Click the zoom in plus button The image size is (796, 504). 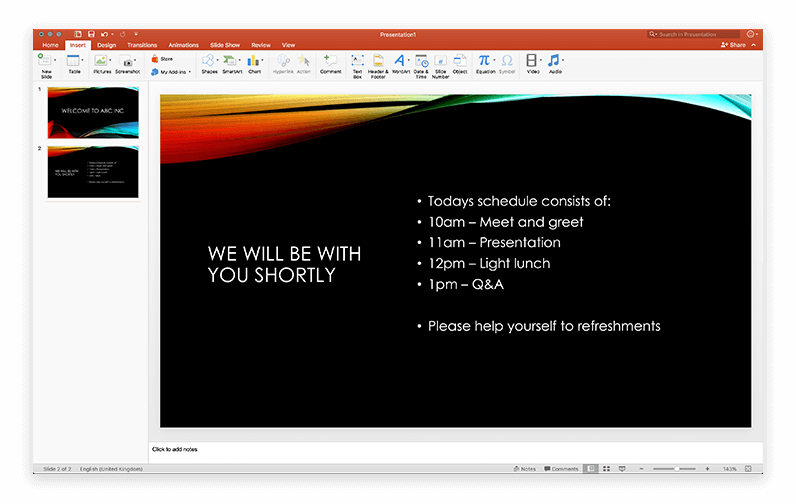(x=707, y=468)
